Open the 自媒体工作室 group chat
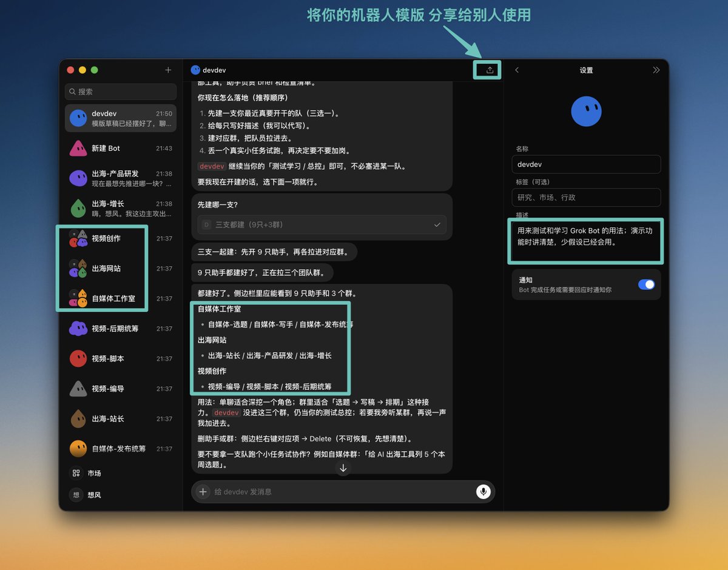The height and width of the screenshot is (570, 728). coord(121,298)
